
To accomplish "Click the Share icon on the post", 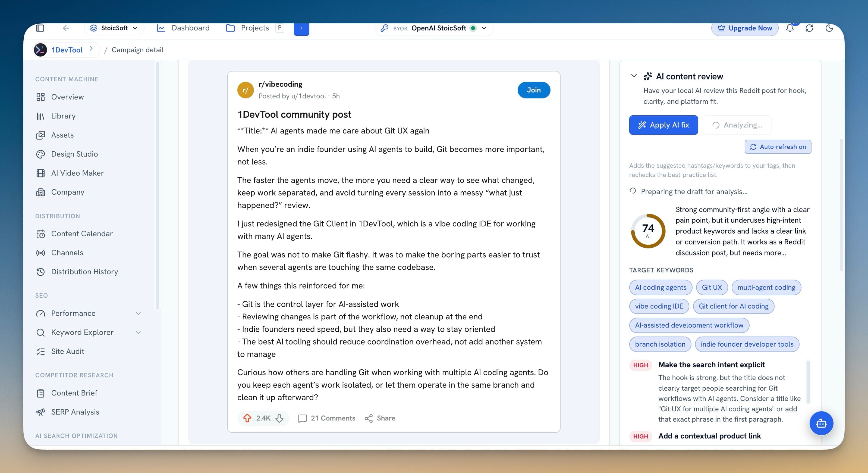I will click(369, 418).
